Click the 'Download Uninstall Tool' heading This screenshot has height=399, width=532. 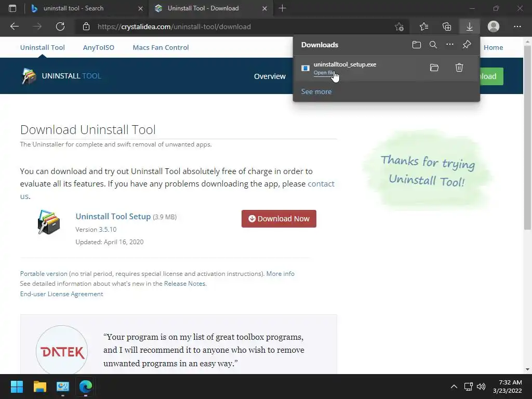pos(88,129)
